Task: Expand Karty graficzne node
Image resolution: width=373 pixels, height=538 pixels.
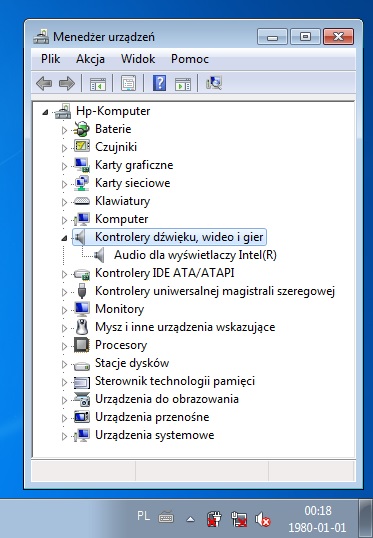Action: coord(64,166)
